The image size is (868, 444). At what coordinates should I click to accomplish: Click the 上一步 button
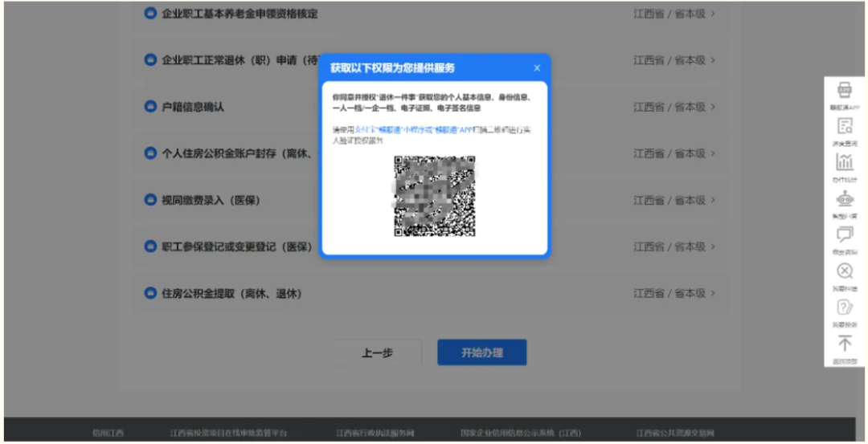[377, 352]
